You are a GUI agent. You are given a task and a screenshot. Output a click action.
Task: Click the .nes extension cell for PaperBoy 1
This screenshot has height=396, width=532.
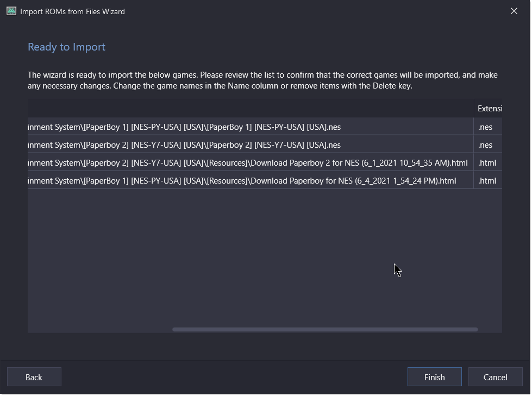[x=488, y=127]
